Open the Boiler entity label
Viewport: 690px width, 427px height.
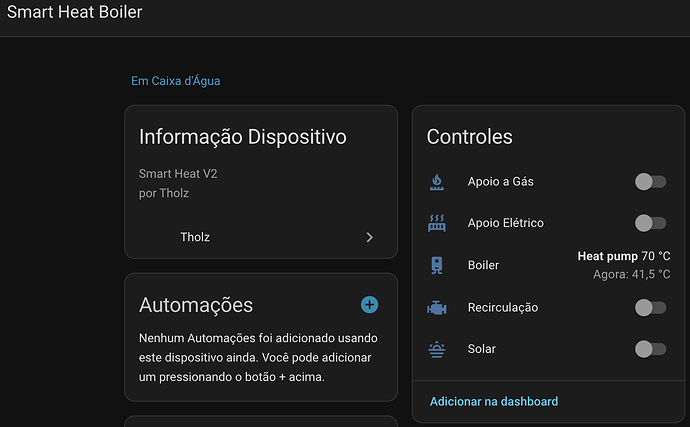pyautogui.click(x=483, y=265)
